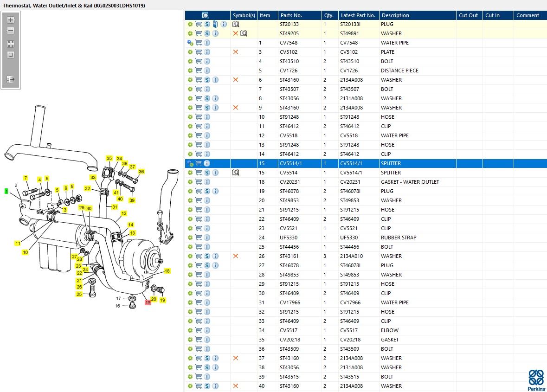Click double-gear assembly icon for CV7548
This screenshot has width=547, height=392.
click(190, 43)
